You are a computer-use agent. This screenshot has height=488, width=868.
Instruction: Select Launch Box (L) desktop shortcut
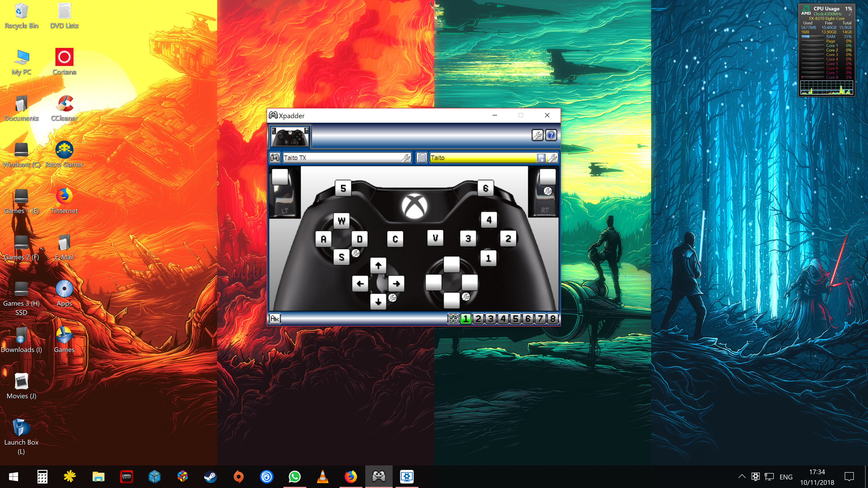click(21, 436)
